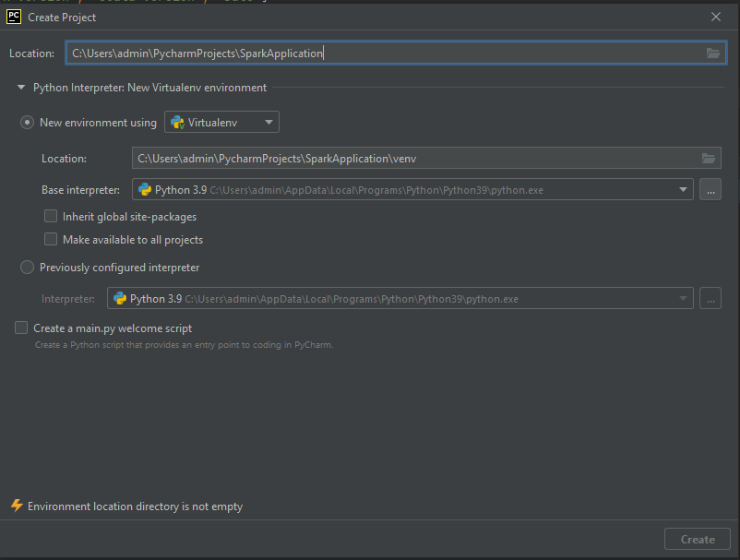Check Make available to all projects
Viewport: 740px width, 560px height.
pyautogui.click(x=52, y=240)
